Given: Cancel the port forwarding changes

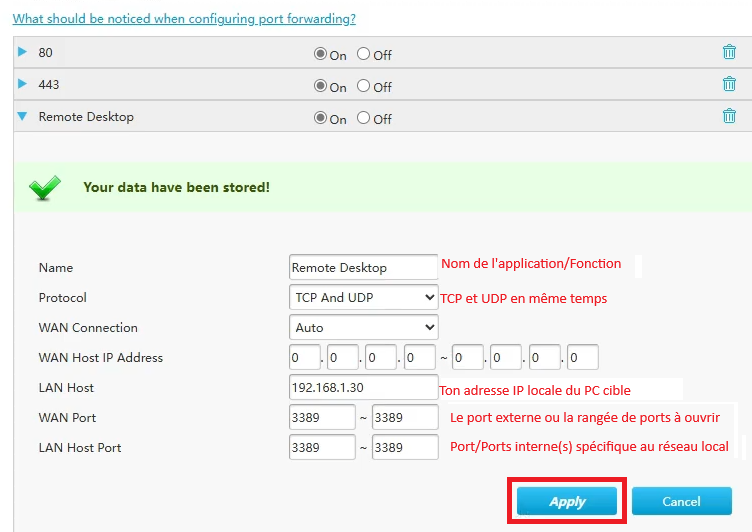Looking at the screenshot, I should pos(681,501).
